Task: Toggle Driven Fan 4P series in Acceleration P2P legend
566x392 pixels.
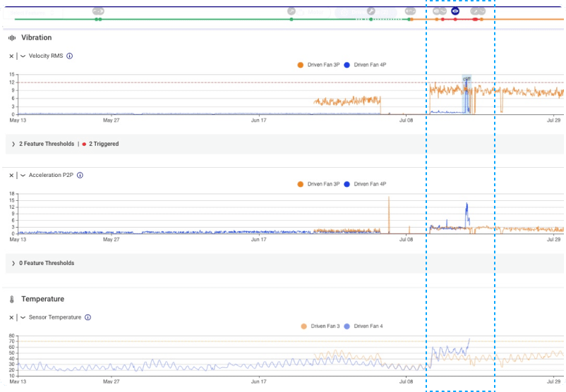Action: tap(365, 184)
